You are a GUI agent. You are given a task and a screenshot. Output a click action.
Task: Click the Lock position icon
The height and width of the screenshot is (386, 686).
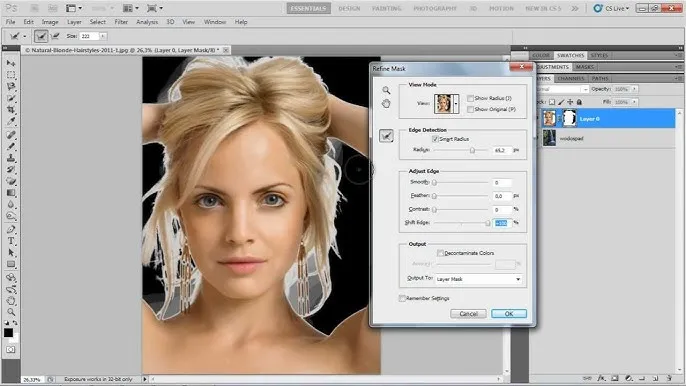click(570, 102)
